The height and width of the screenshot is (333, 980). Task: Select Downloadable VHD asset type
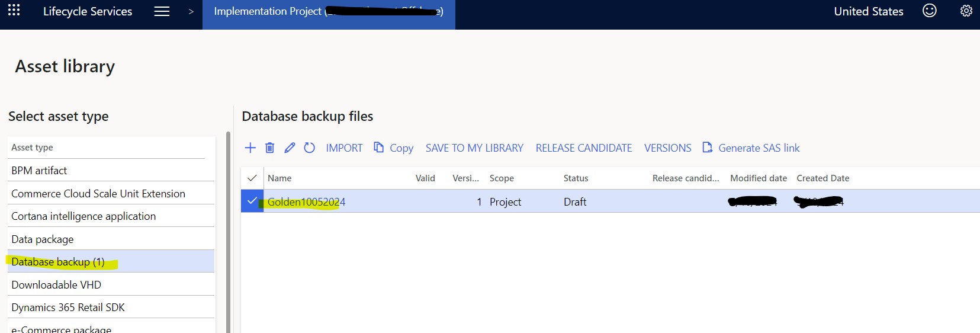(x=111, y=284)
